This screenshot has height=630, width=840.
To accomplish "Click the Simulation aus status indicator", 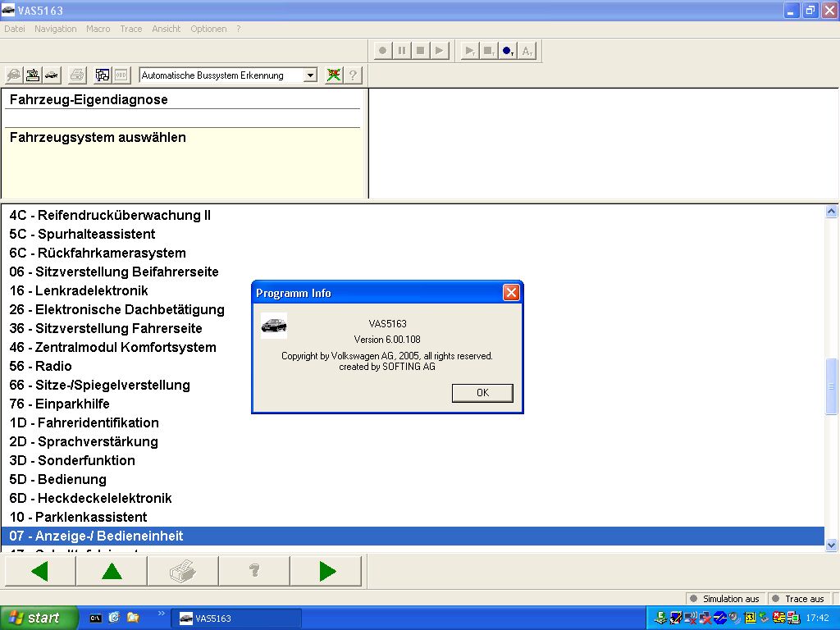I will (x=725, y=599).
